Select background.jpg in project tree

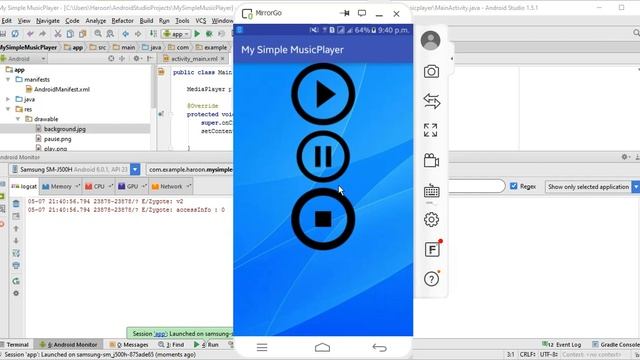click(x=64, y=129)
